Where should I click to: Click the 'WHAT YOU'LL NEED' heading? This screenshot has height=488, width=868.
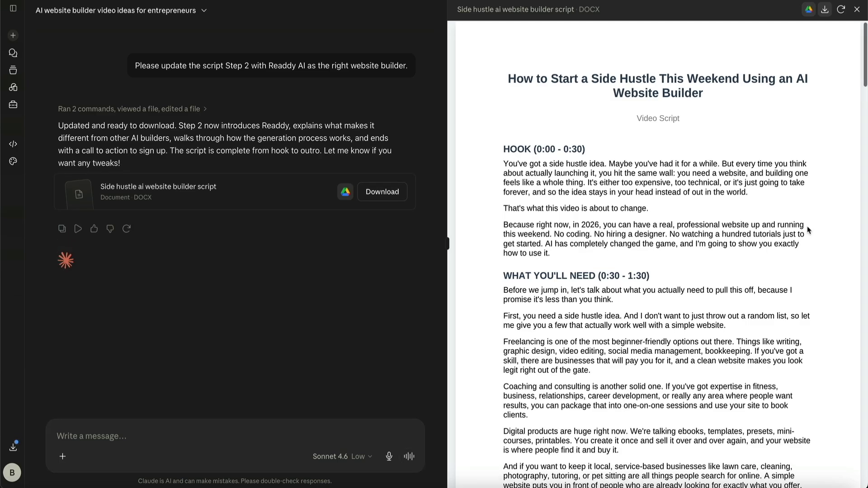tap(576, 276)
